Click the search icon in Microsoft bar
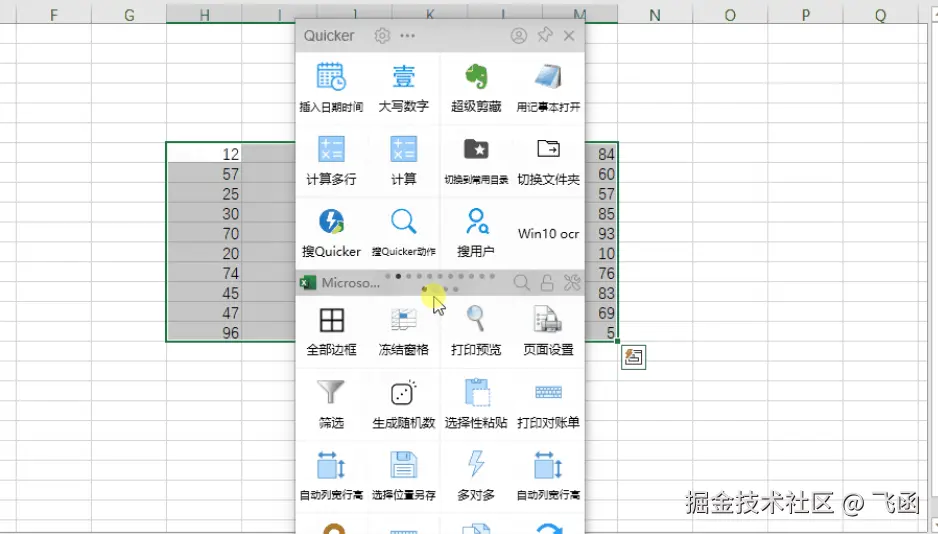 point(522,283)
